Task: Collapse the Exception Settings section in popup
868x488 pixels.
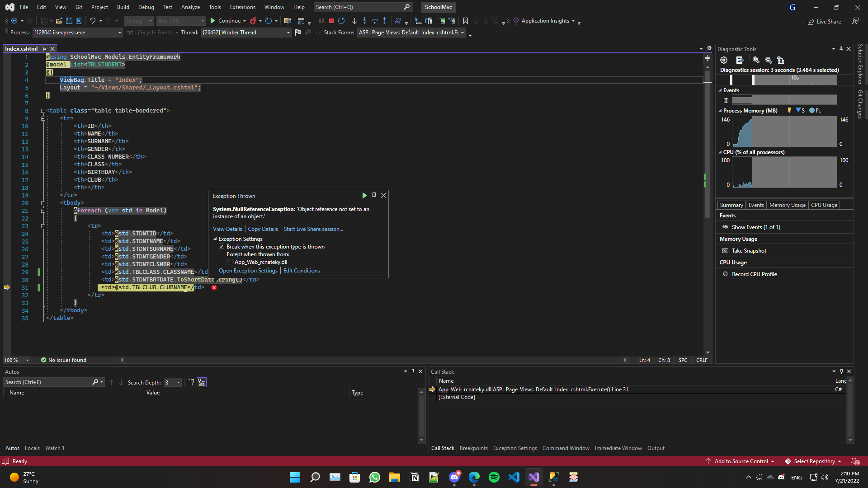Action: pos(215,239)
